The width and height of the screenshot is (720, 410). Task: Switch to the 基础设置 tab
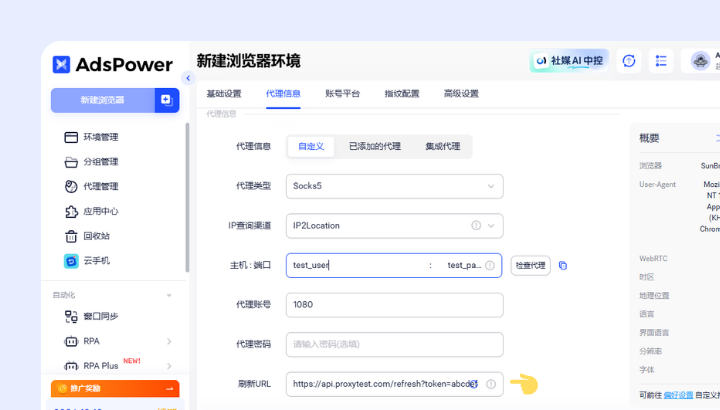(224, 94)
